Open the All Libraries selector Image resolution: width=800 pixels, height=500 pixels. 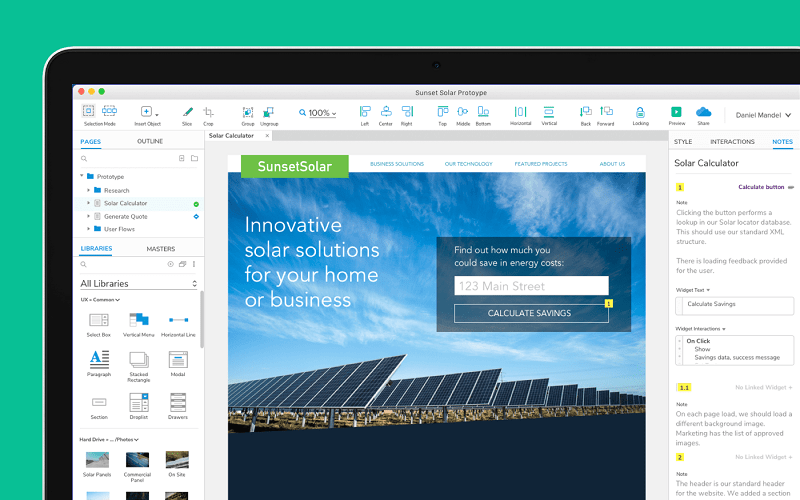point(139,283)
